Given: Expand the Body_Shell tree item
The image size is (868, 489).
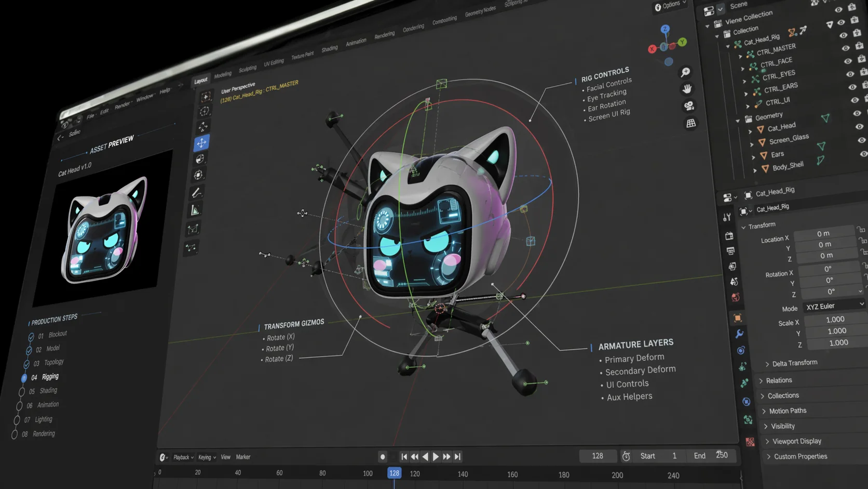Looking at the screenshot, I should click(755, 170).
